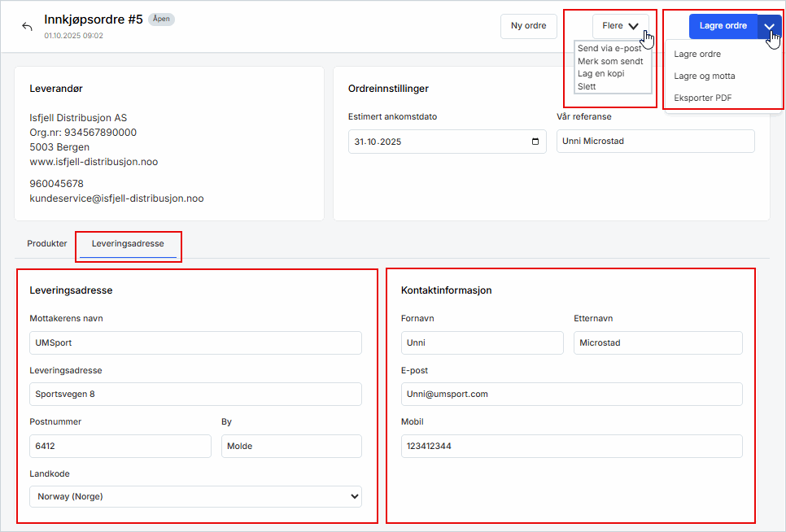This screenshot has width=786, height=532.
Task: Open the Landkode country dropdown
Action: pos(195,496)
